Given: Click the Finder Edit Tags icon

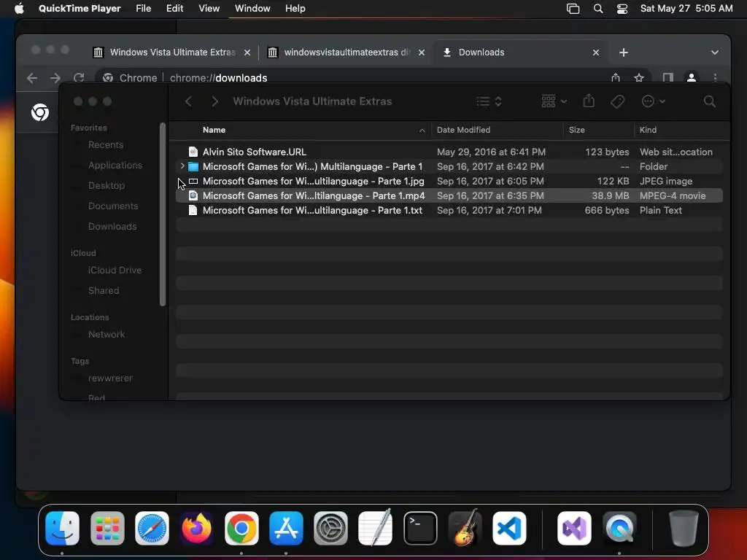Looking at the screenshot, I should [617, 101].
